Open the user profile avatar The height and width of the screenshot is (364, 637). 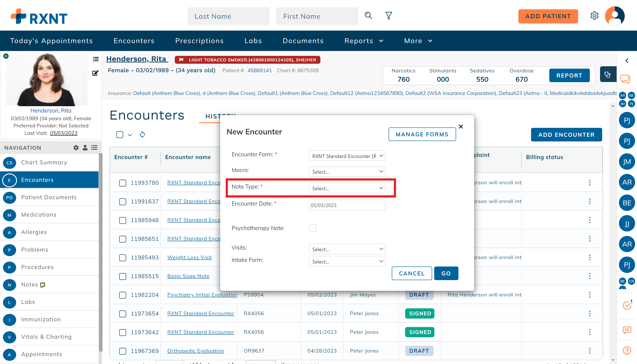(x=615, y=16)
